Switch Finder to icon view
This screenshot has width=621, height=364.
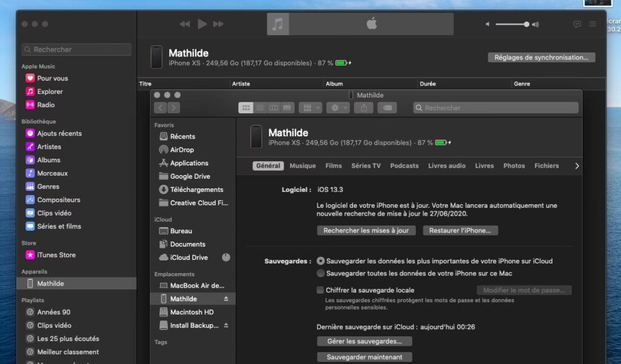[x=246, y=108]
